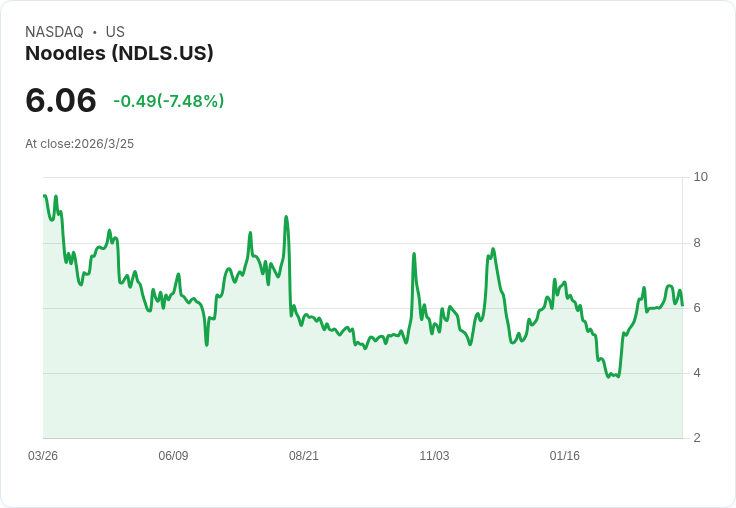Click the 2 y-axis price label
Viewport: 736px width, 508px height.
[x=697, y=438]
